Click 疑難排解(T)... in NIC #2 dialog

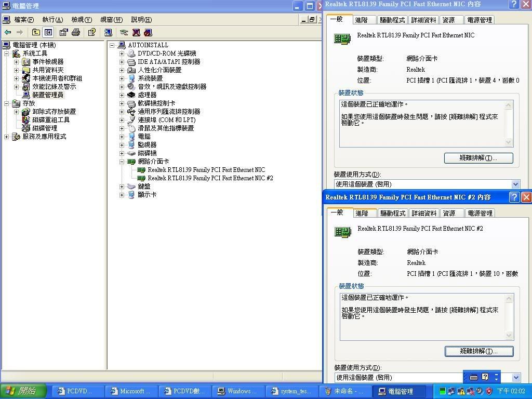click(478, 351)
